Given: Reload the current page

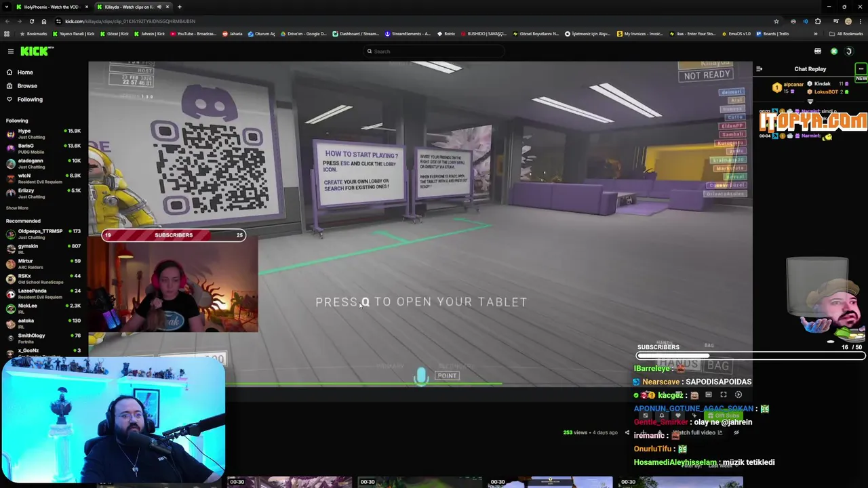Looking at the screenshot, I should (x=31, y=21).
